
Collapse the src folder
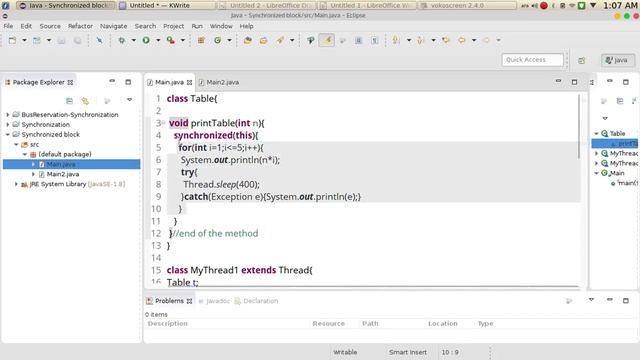16,144
